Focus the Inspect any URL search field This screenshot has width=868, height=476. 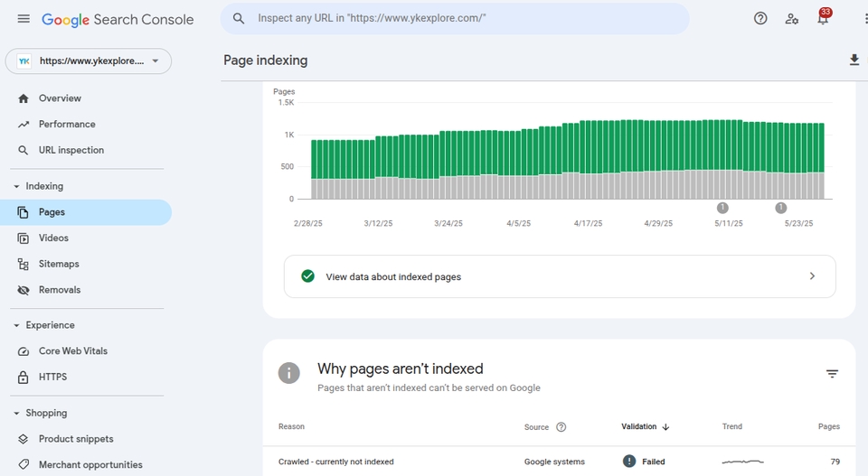point(455,18)
